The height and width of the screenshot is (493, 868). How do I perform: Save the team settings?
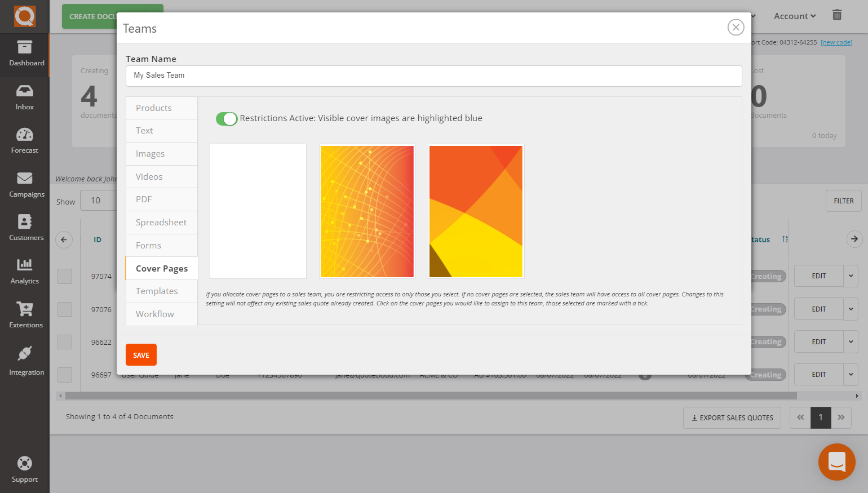point(141,354)
